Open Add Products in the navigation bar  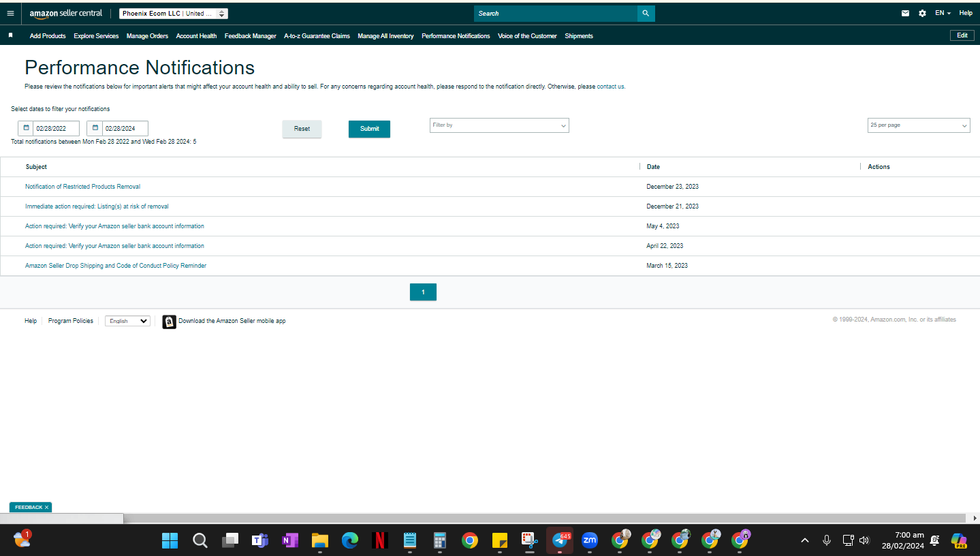(x=48, y=36)
